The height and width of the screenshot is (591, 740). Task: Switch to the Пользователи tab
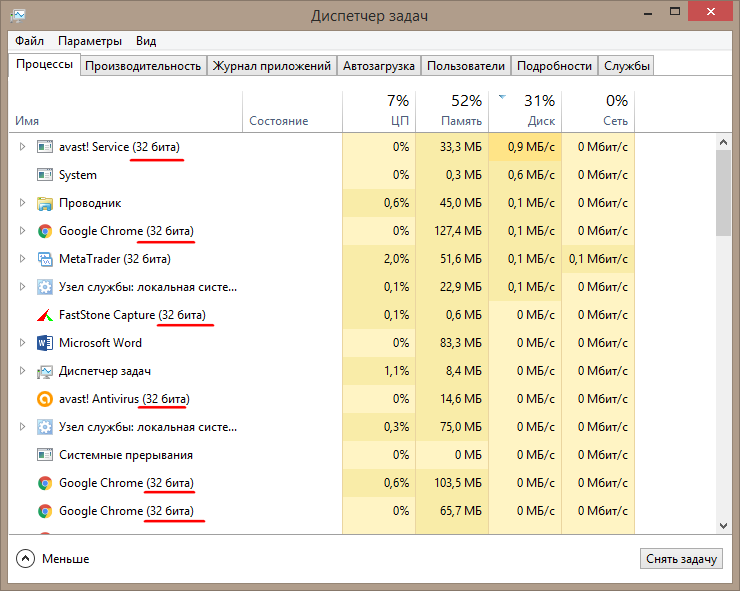466,66
